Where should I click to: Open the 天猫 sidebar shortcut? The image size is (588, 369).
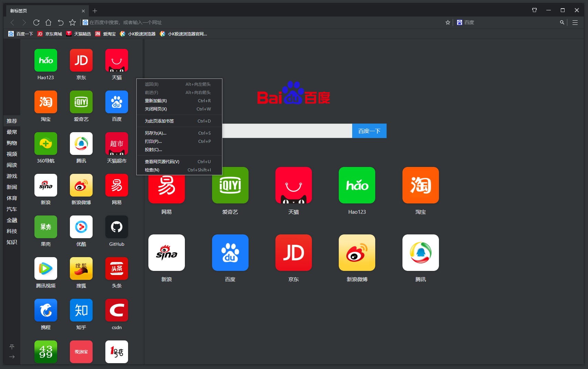pos(117,60)
